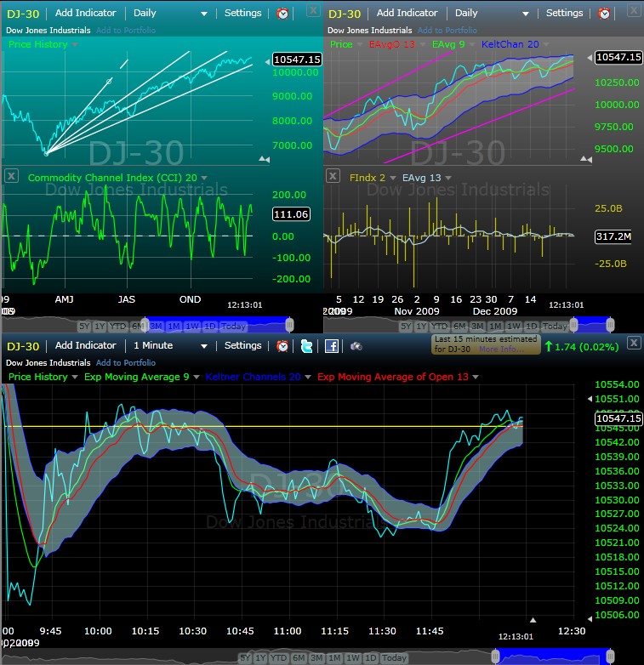Click the alarm clock icon in top-left chart
Viewport: 644px width, 665px height.
click(x=282, y=14)
